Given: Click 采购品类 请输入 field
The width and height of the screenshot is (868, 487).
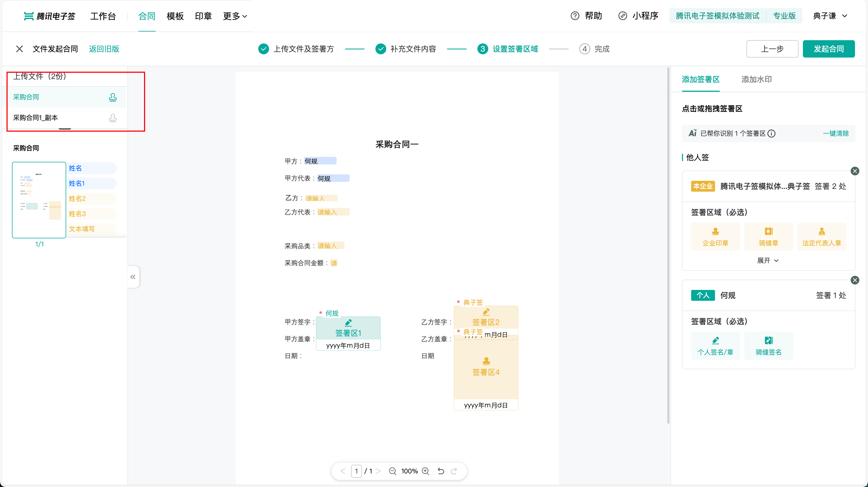Looking at the screenshot, I should tap(331, 245).
